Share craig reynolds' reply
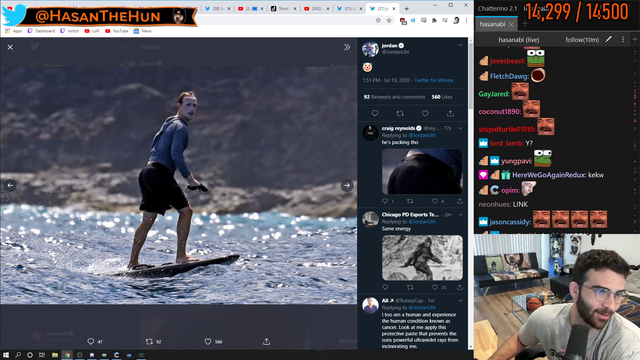This screenshot has width=640, height=360. click(x=460, y=201)
